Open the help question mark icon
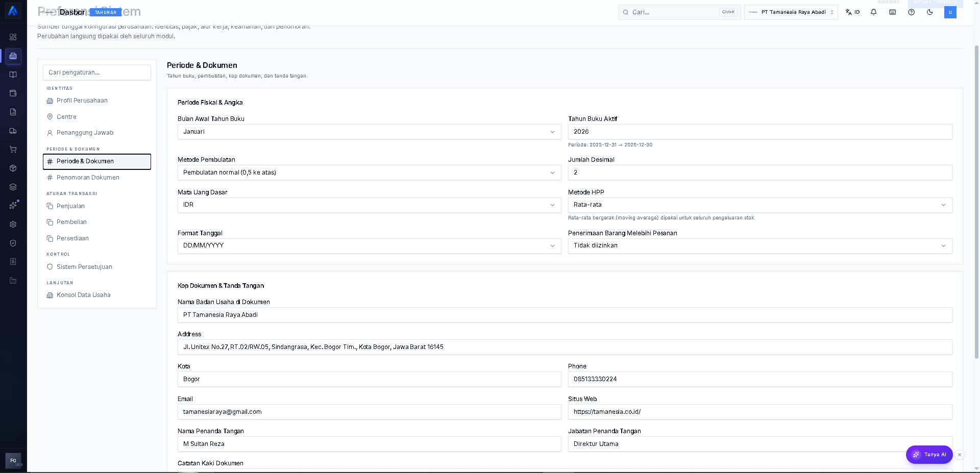 pyautogui.click(x=911, y=12)
